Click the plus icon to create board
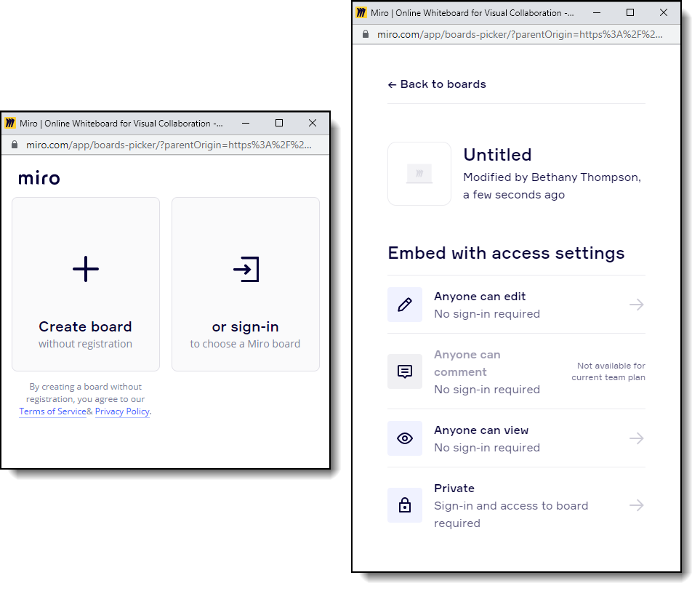Screen dimensions: 700x591 [x=86, y=269]
